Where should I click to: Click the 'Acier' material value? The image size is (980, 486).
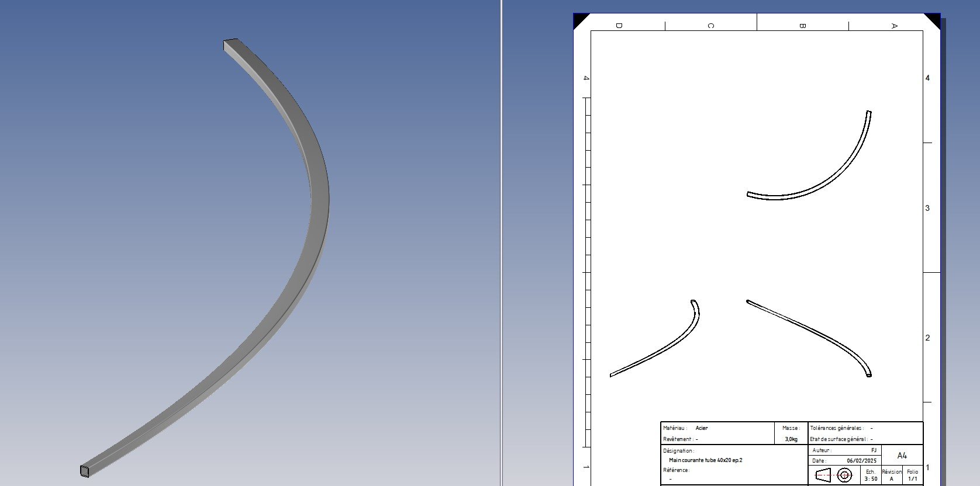click(702, 428)
